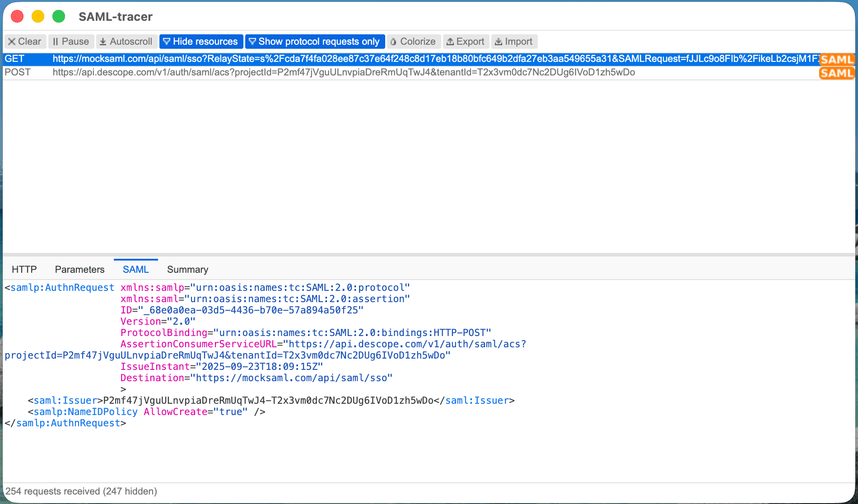858x504 pixels.
Task: Click the Autoscroll download-arrow icon
Action: click(103, 41)
